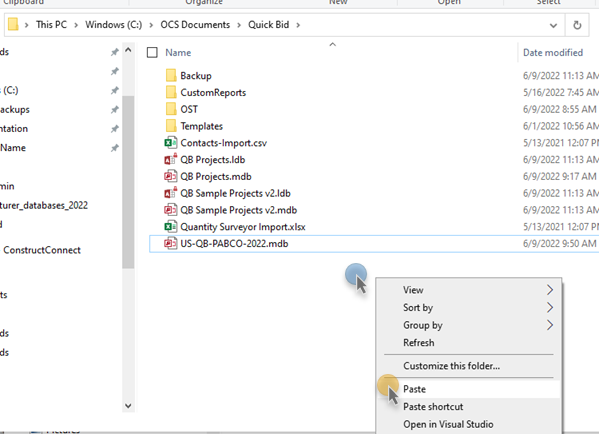Select the ntation item in the navigation pane
This screenshot has height=434, width=599.
coord(14,129)
